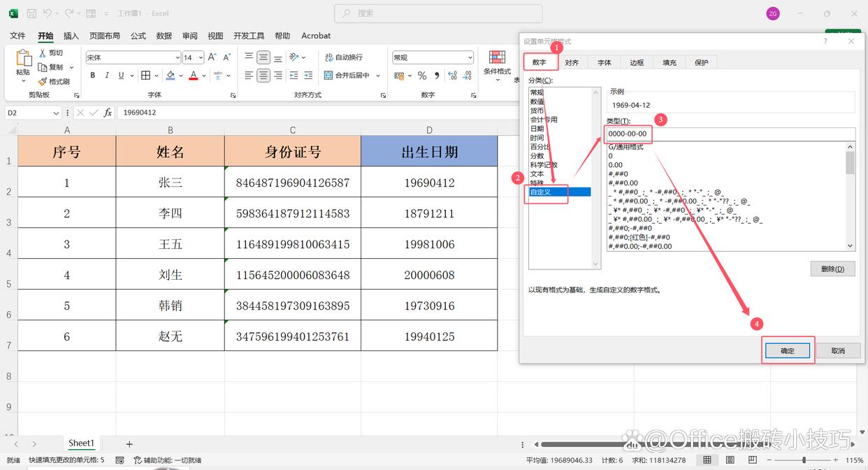Toggle italic formatting
868x470 pixels.
pos(107,76)
